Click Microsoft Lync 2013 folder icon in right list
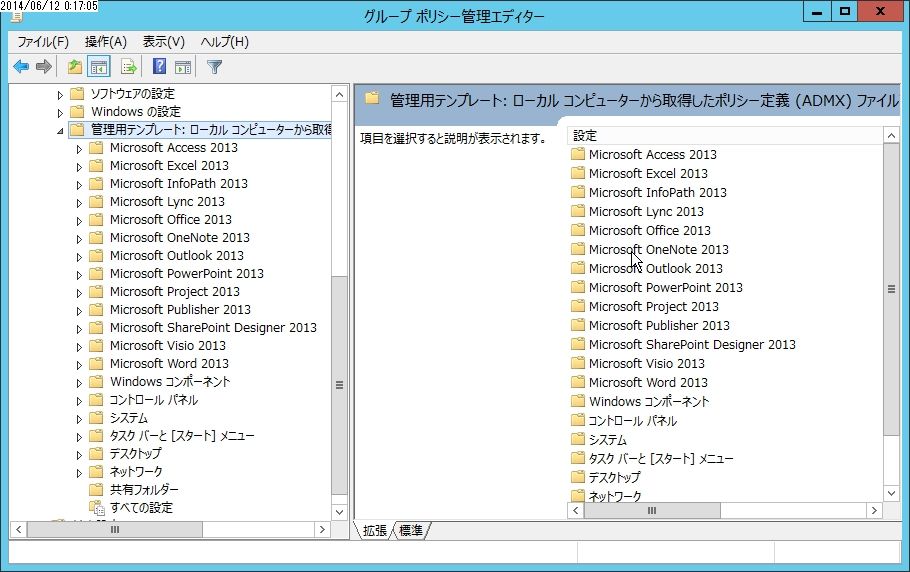 coord(577,211)
